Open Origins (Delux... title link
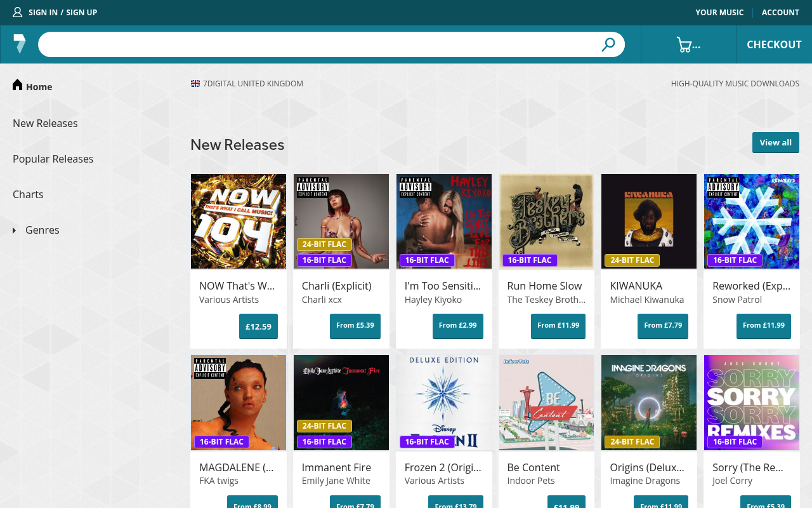The height and width of the screenshot is (508, 812). 647,467
